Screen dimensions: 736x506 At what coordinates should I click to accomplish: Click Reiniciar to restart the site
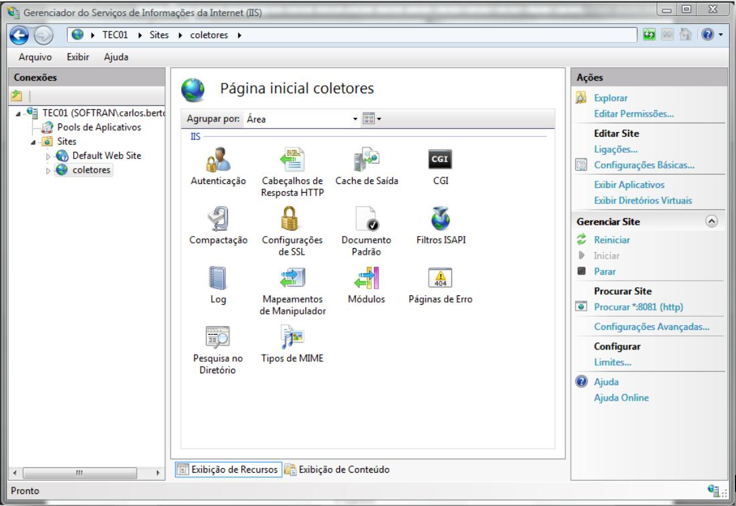coord(611,240)
